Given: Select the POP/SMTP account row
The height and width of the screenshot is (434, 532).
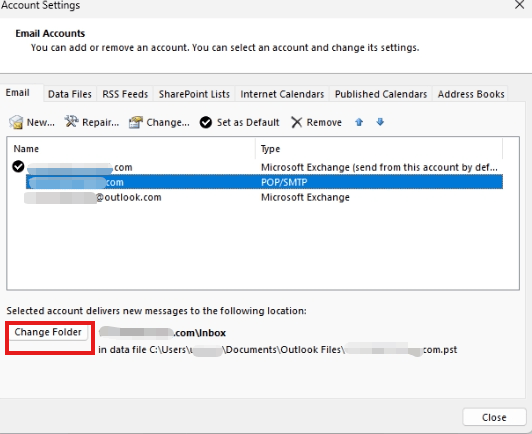Looking at the screenshot, I should tap(264, 182).
